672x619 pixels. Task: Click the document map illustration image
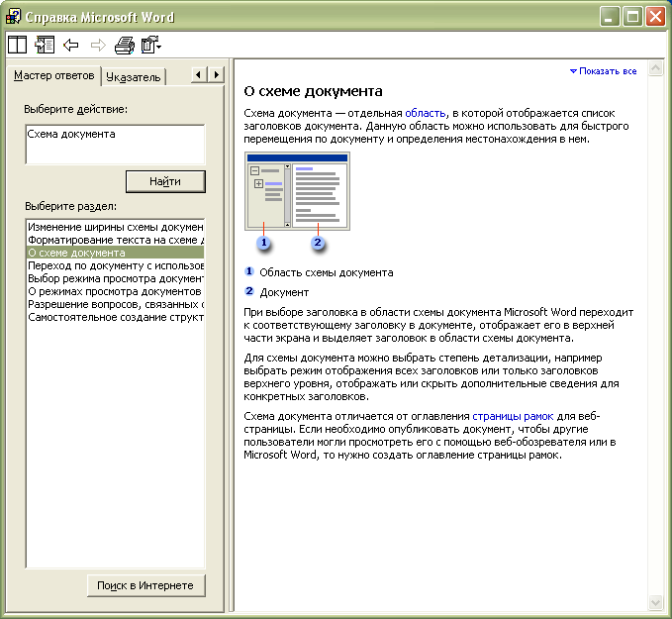tap(297, 191)
